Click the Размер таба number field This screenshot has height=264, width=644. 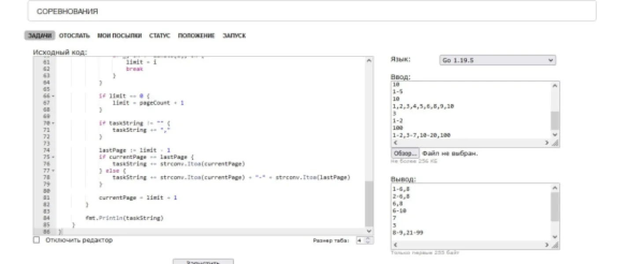[364, 240]
